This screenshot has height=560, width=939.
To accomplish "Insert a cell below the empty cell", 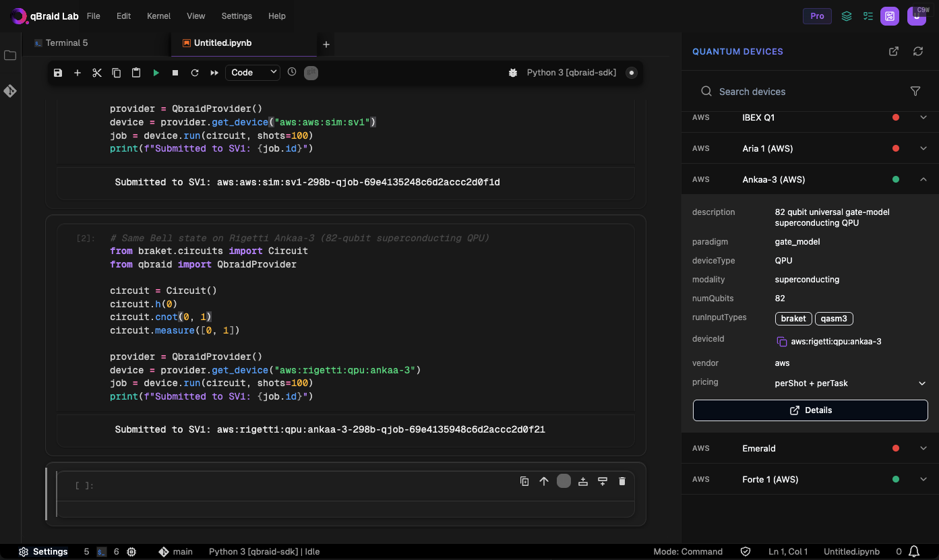I will [603, 481].
